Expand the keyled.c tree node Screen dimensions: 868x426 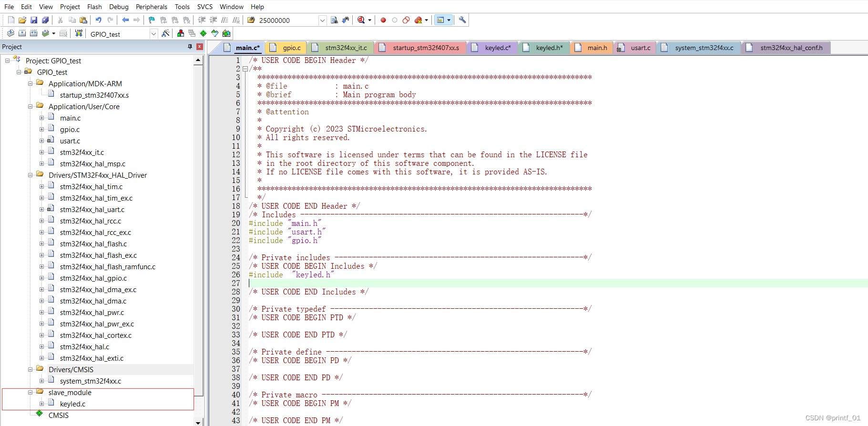pyautogui.click(x=42, y=404)
